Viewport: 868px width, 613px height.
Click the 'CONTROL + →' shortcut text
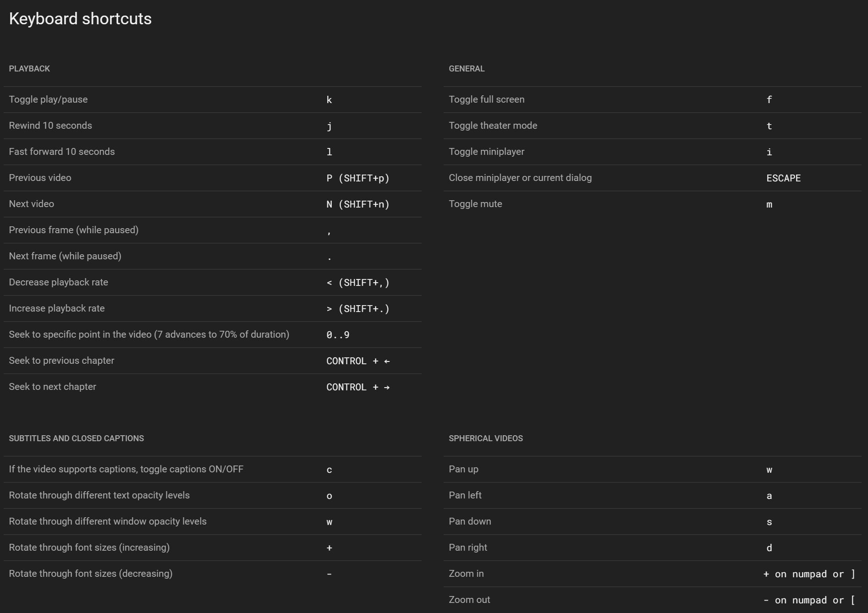pyautogui.click(x=358, y=387)
